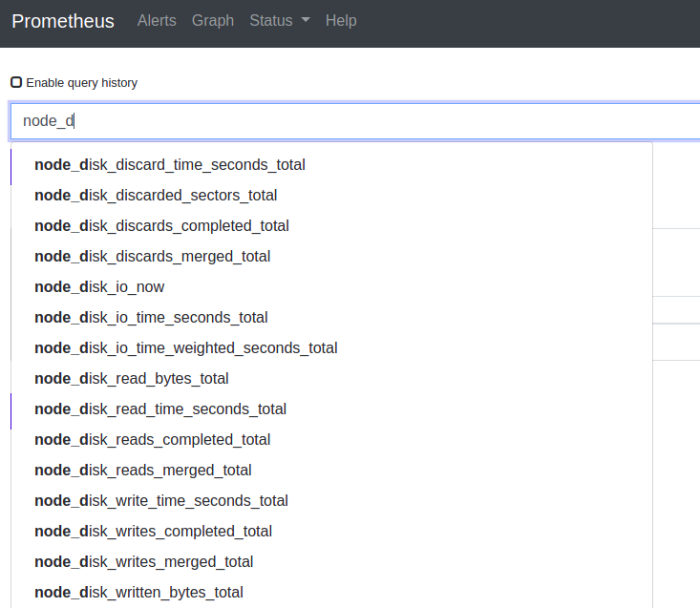Pick node_disk_discards_completed_total suggestion

pyautogui.click(x=161, y=226)
